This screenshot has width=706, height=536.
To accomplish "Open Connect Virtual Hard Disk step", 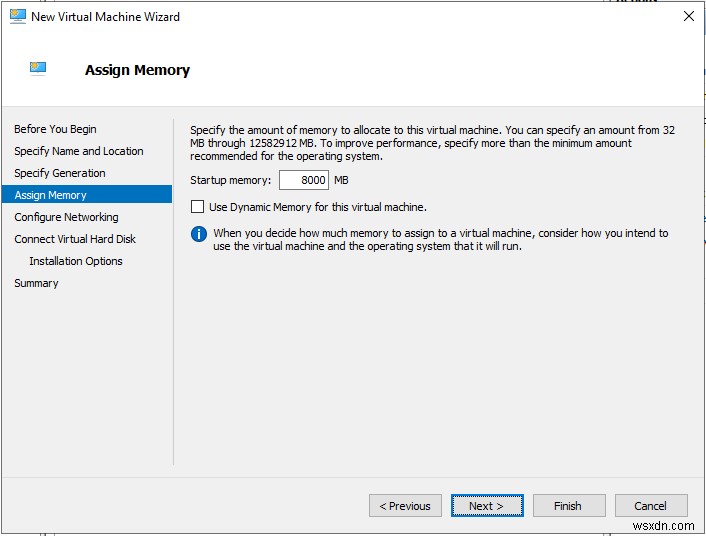I will click(x=75, y=239).
